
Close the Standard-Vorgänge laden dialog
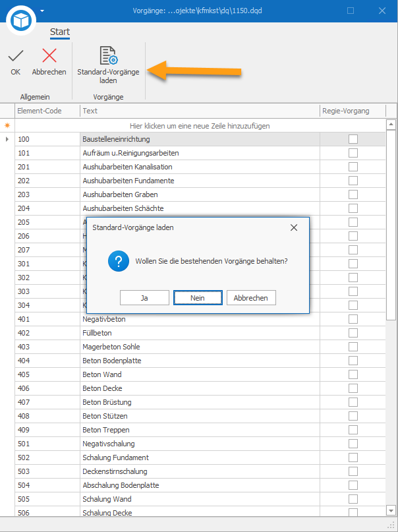coord(294,227)
